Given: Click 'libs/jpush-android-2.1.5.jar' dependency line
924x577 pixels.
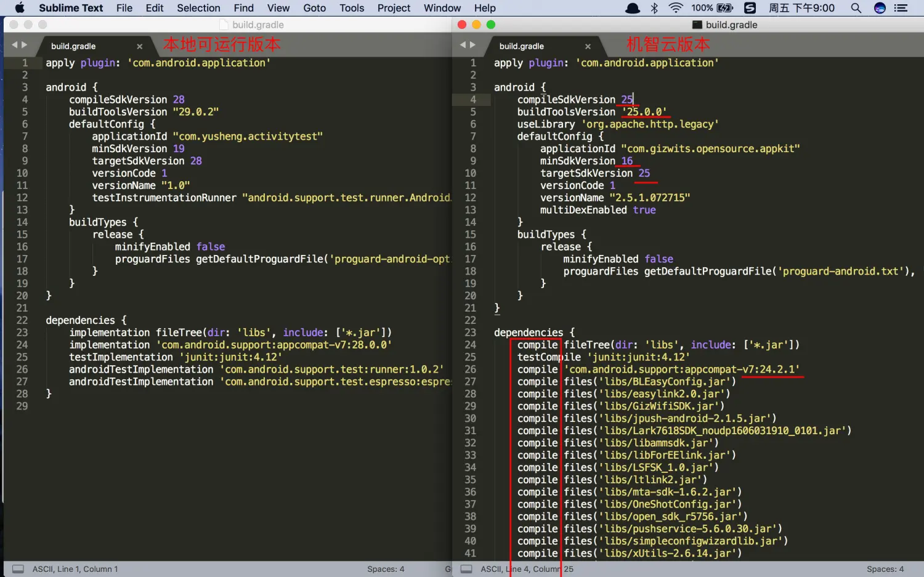Looking at the screenshot, I should [647, 418].
